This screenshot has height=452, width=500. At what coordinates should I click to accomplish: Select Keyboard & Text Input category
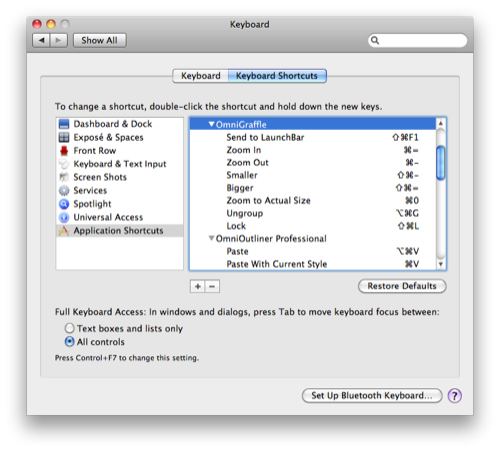(x=120, y=164)
